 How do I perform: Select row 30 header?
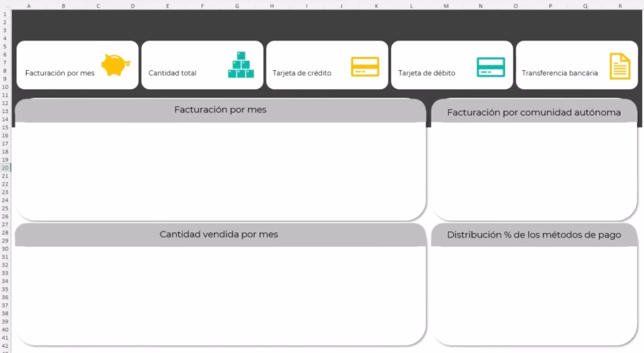click(x=5, y=249)
